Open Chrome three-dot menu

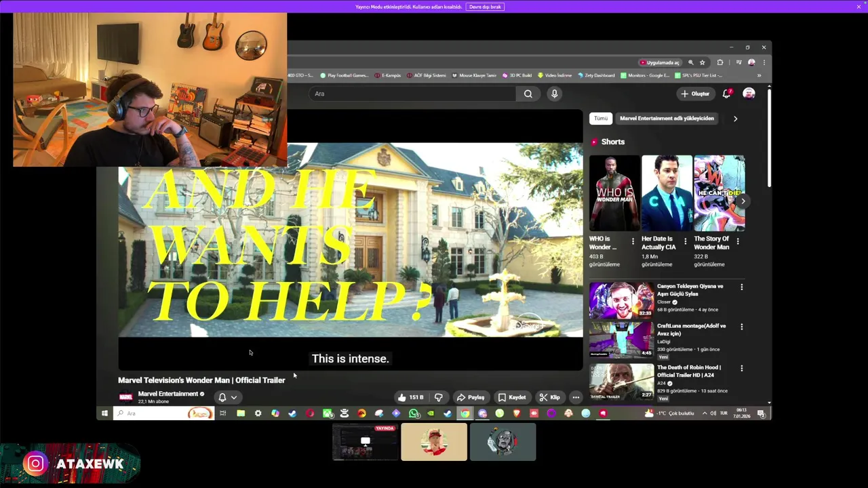764,62
